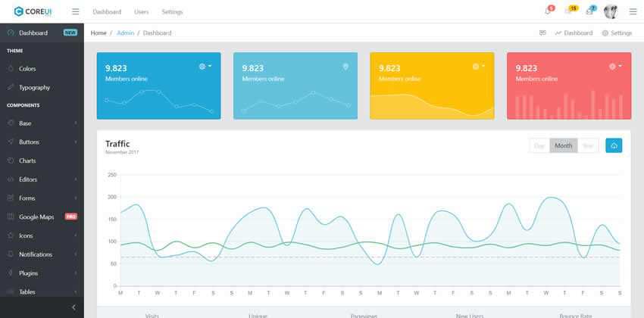The image size is (644, 318).
Task: Open the messages icon with blue badge
Action: coord(589,11)
